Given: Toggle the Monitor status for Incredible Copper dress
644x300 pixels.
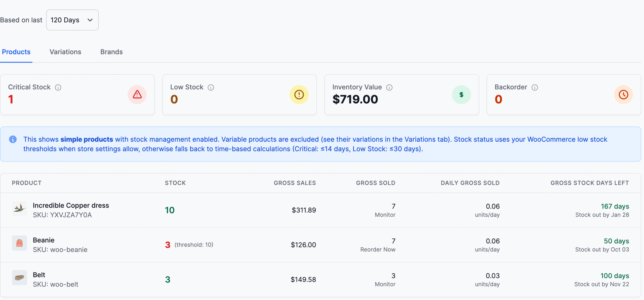Looking at the screenshot, I should (385, 215).
